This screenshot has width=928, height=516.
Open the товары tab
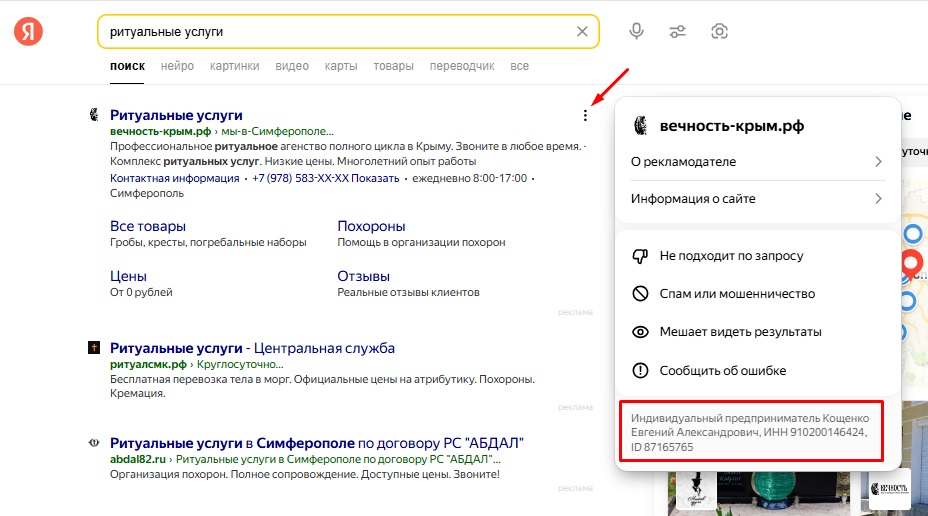coord(393,66)
